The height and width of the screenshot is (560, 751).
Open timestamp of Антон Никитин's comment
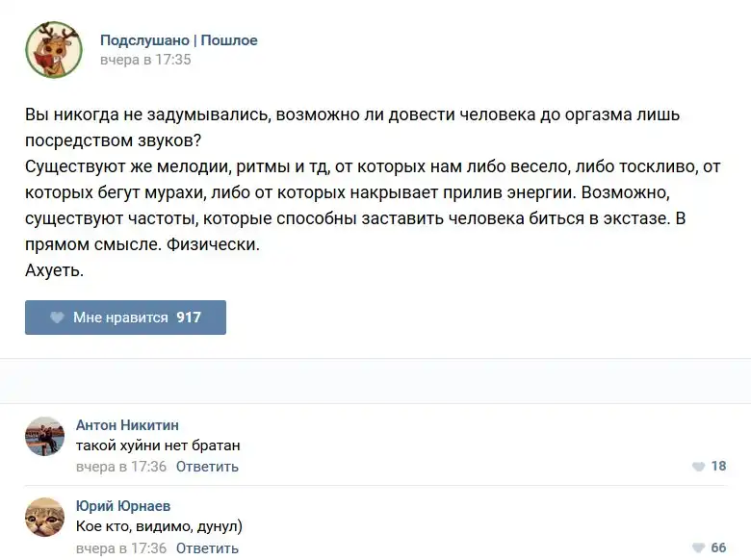coord(121,467)
